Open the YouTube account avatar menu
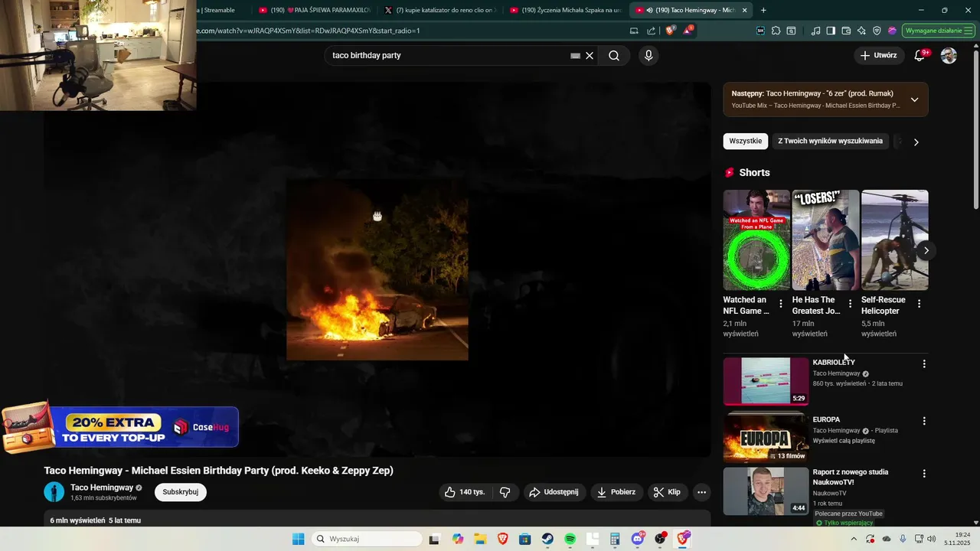Screen dimensions: 980x551 click(x=949, y=55)
